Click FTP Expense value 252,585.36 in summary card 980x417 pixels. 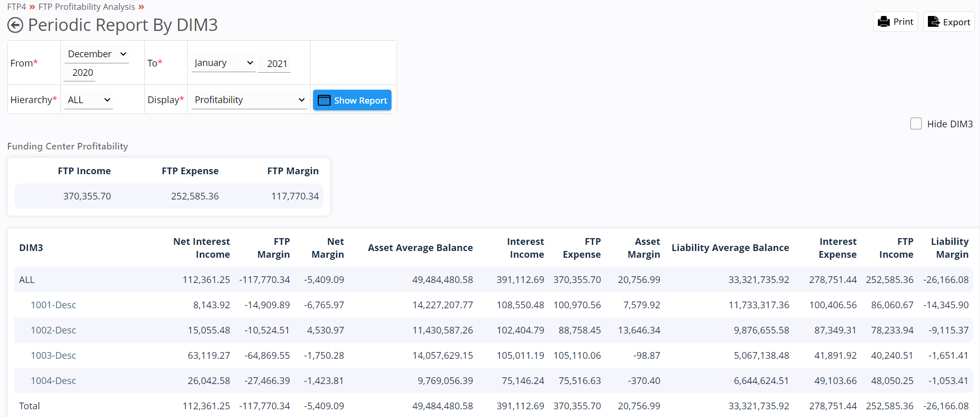coord(195,196)
